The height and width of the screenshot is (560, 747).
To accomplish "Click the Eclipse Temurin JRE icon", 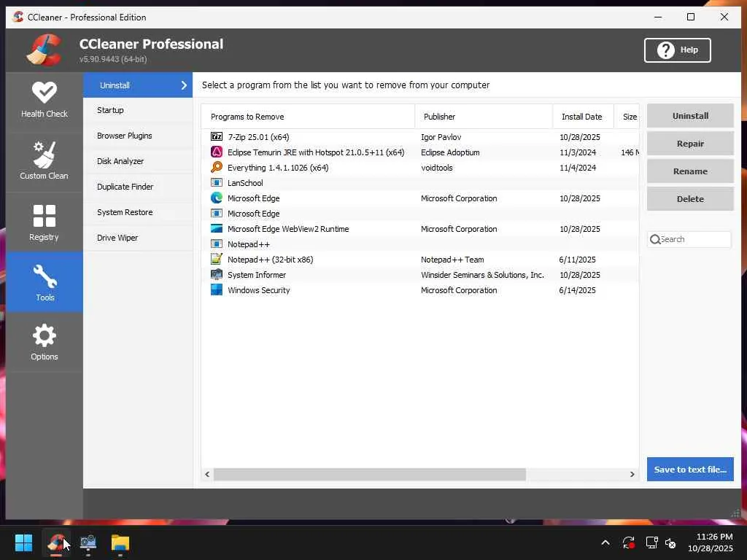I will (216, 152).
